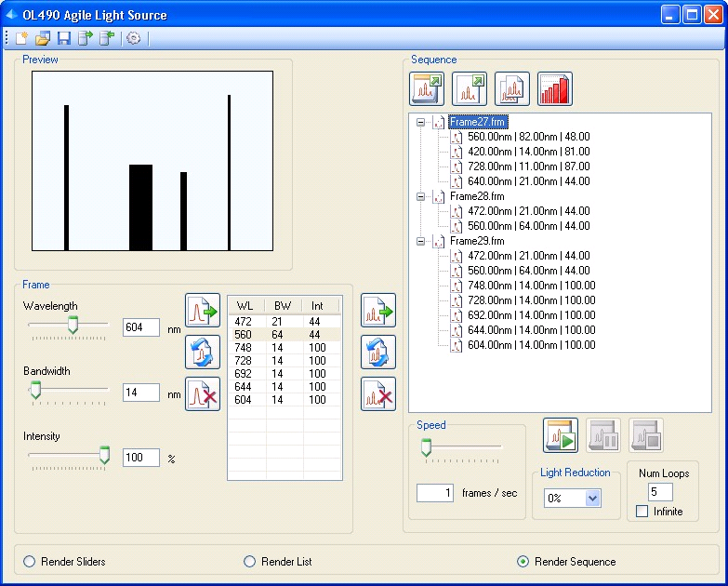Click the Bandwidth value field showing 14
Viewport: 728px width, 586px height.
[141, 393]
